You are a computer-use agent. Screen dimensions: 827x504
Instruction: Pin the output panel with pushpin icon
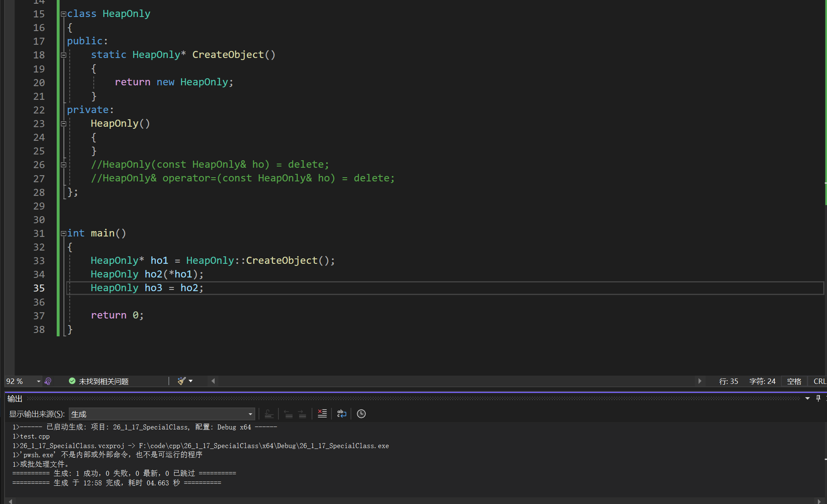coord(818,398)
